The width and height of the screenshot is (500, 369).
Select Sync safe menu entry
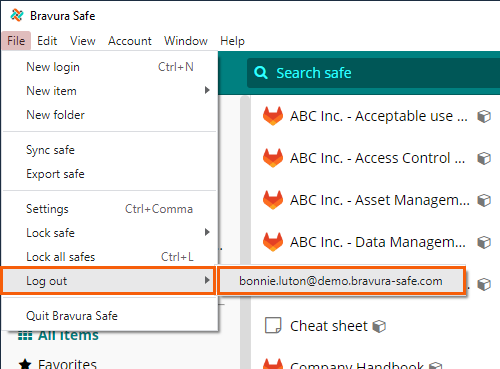pyautogui.click(x=110, y=150)
